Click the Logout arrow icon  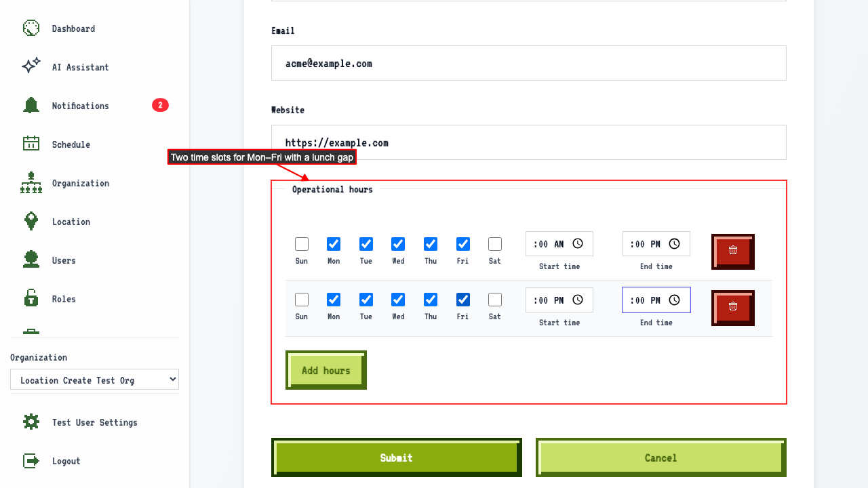[x=31, y=461]
